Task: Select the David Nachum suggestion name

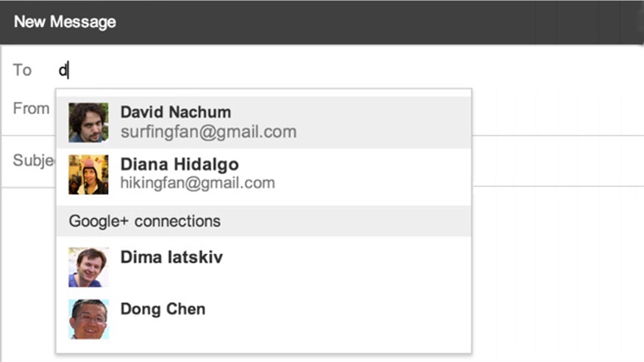Action: pyautogui.click(x=176, y=112)
